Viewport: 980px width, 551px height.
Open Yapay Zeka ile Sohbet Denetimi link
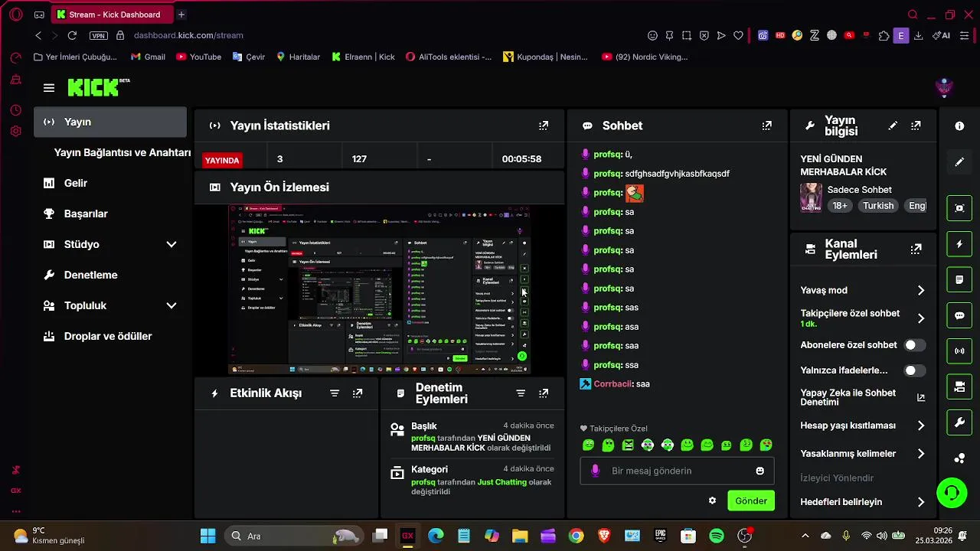(863, 397)
